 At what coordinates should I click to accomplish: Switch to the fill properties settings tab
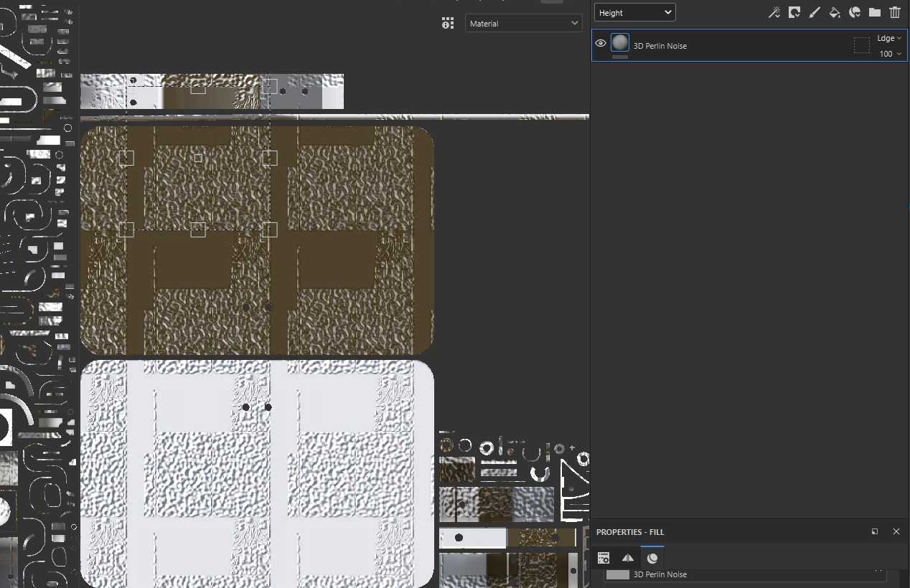tap(604, 558)
